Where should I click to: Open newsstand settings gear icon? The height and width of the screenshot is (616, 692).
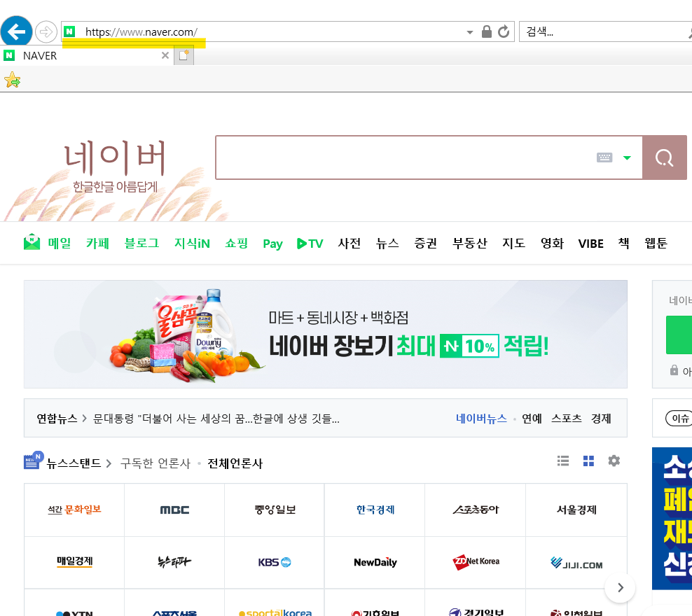[614, 461]
